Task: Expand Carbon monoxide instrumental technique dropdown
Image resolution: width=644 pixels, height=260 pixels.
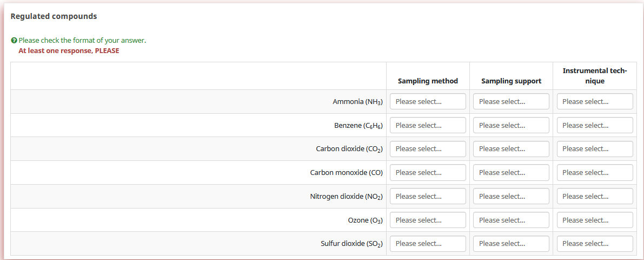Action: click(595, 173)
